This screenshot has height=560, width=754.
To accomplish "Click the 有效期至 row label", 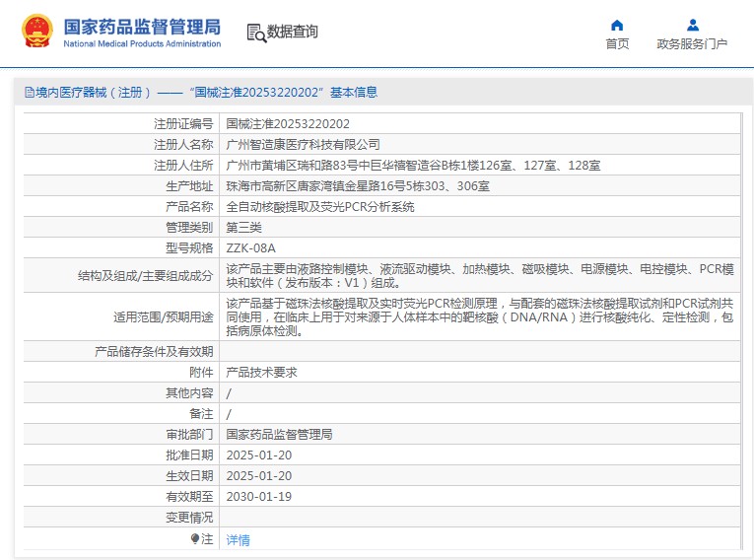I will point(189,497).
